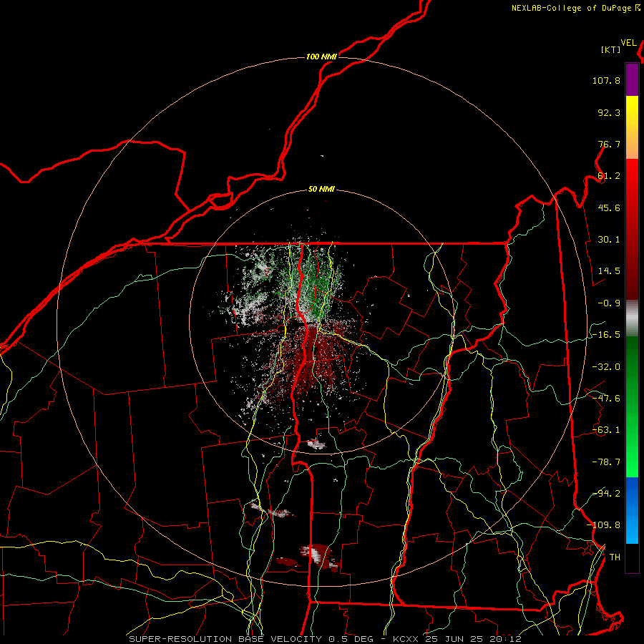Click the 100 NMI range ring label
Image resolution: width=644 pixels, height=644 pixels.
(x=321, y=57)
